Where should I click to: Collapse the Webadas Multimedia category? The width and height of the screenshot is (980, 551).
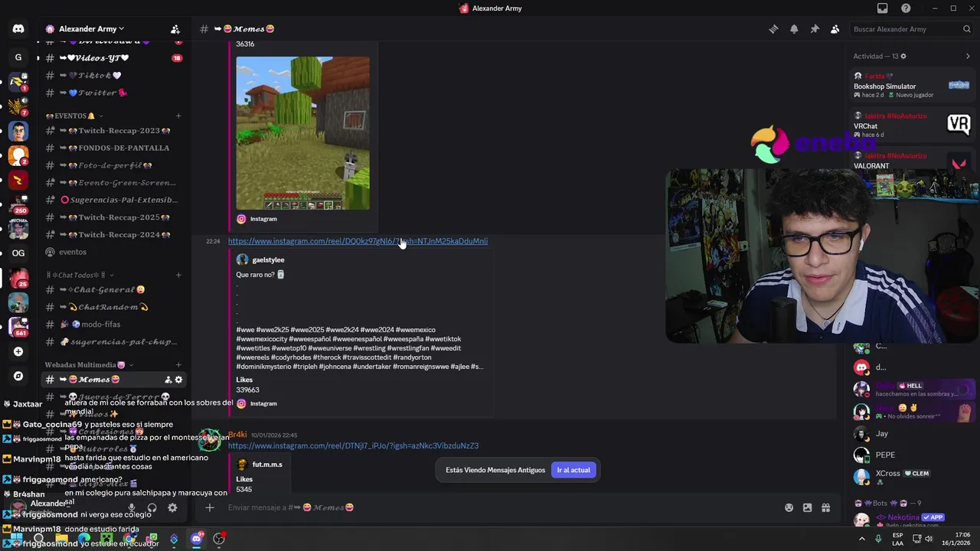click(x=89, y=365)
